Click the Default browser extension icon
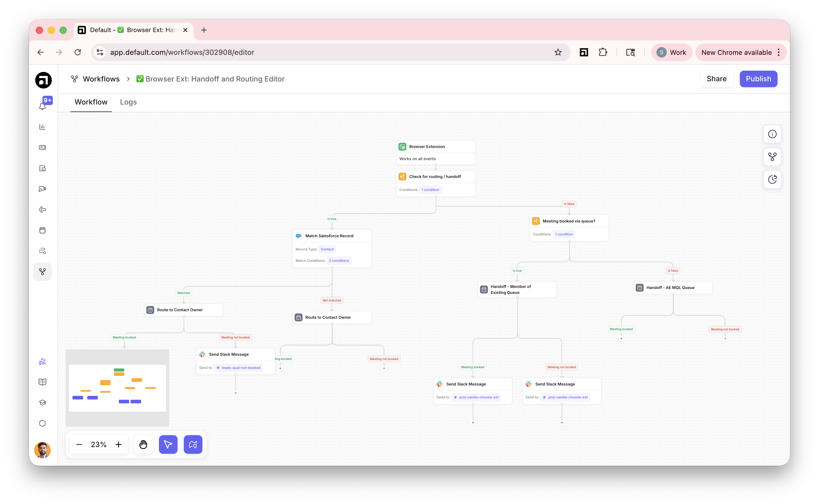This screenshot has width=819, height=504. click(583, 52)
